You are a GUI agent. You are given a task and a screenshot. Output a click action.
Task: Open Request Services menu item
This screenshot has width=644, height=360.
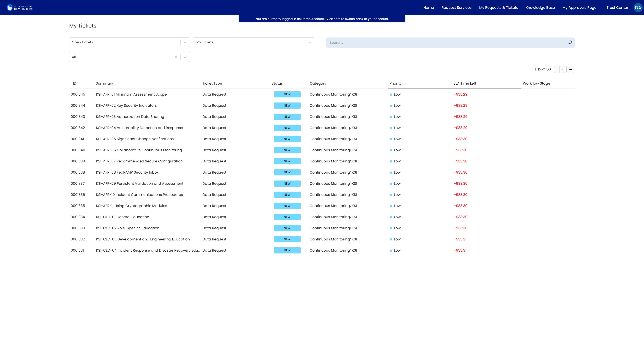click(456, 7)
